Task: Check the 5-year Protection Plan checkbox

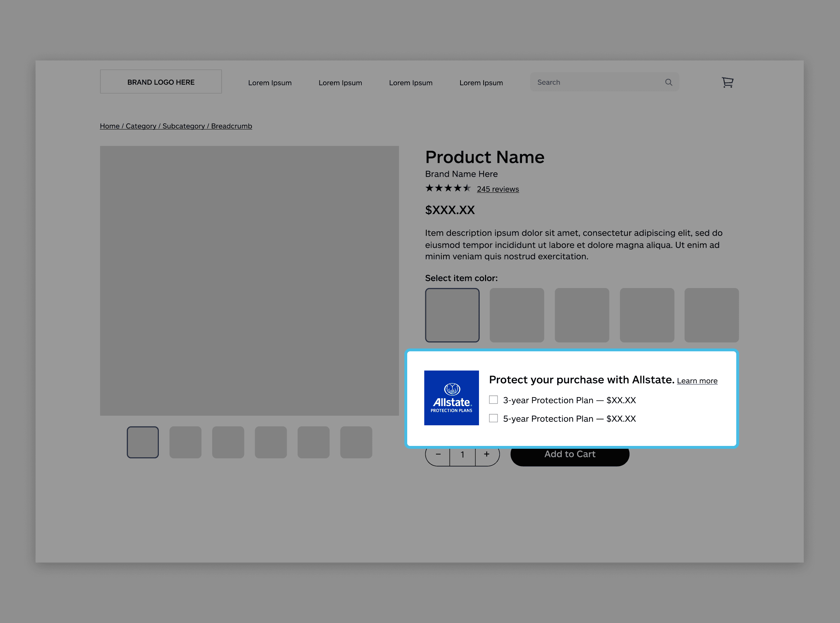Action: (493, 418)
